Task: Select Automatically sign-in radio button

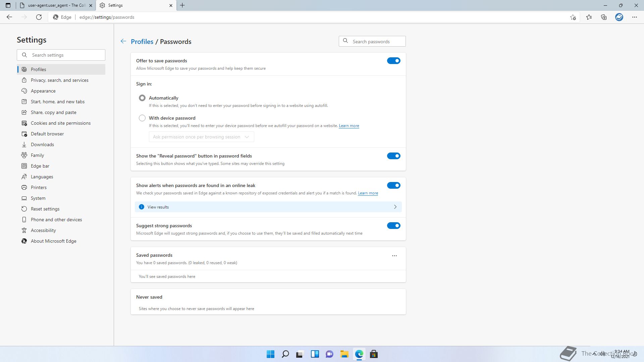Action: 142,98
